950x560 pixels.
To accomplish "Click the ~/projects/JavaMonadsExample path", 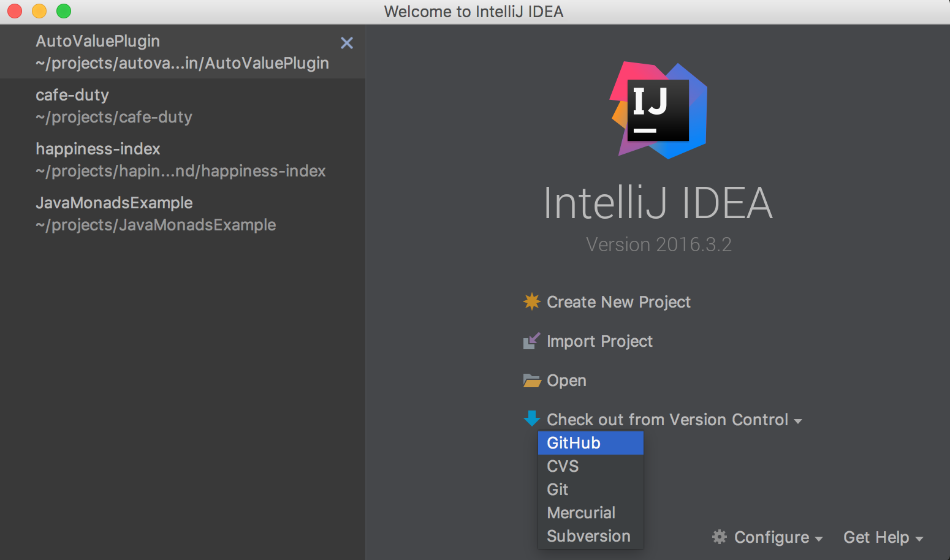I will point(156,225).
